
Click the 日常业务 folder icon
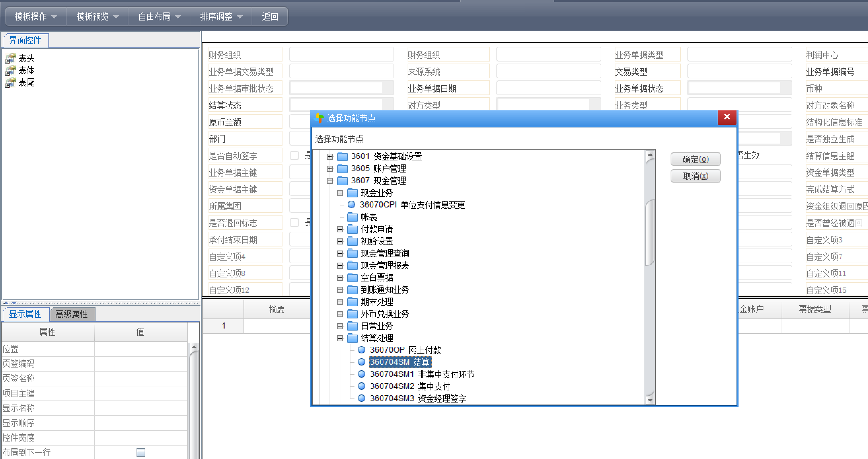point(352,326)
